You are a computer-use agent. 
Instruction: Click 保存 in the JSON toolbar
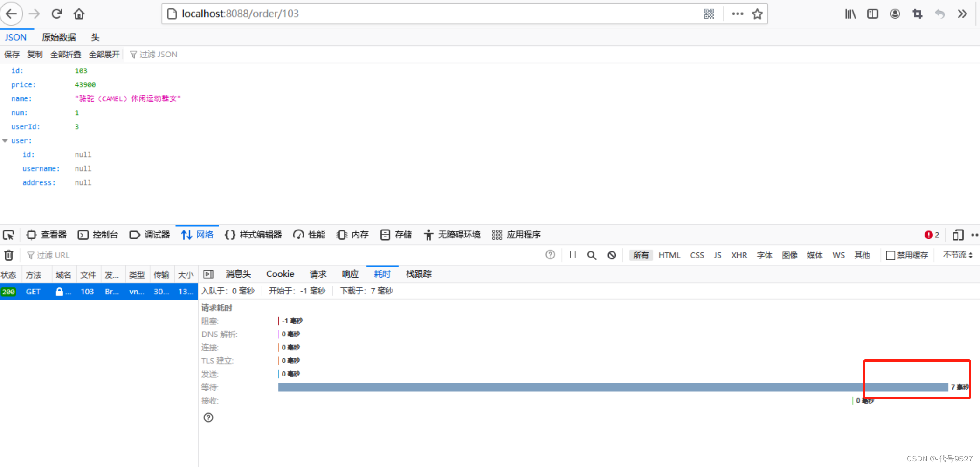coord(12,55)
